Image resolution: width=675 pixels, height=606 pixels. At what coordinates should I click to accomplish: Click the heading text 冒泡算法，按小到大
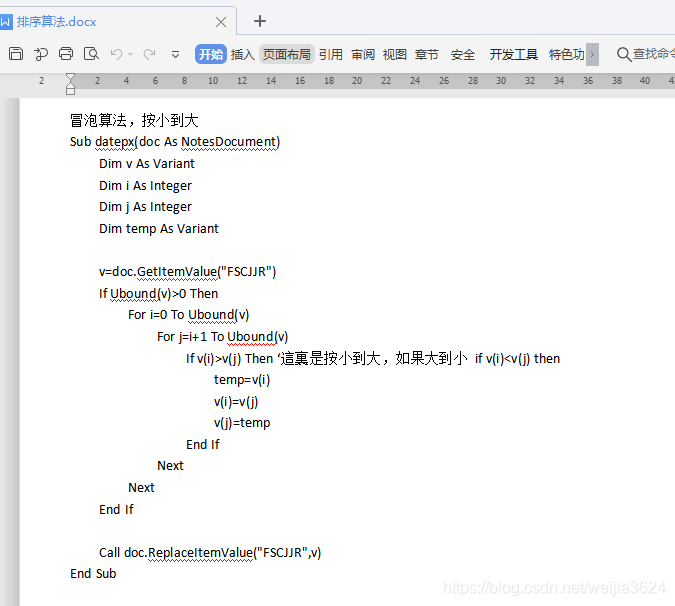134,121
